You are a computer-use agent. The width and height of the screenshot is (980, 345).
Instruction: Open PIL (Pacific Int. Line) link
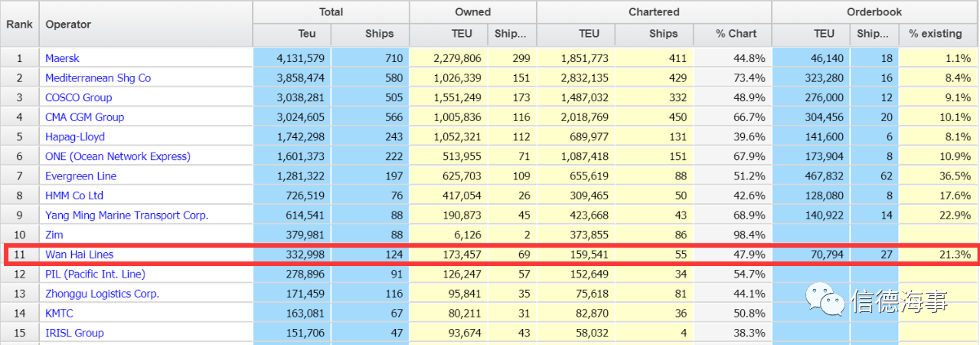tap(95, 274)
